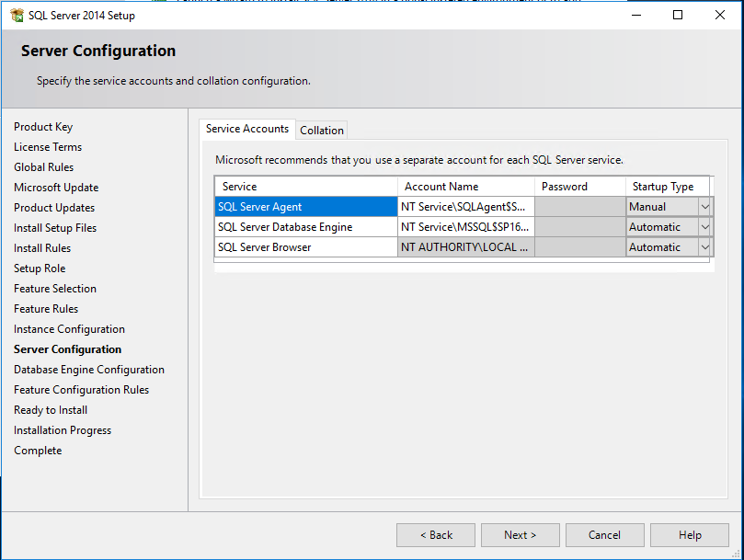Image resolution: width=744 pixels, height=560 pixels.
Task: Click the Password column header
Action: (579, 187)
